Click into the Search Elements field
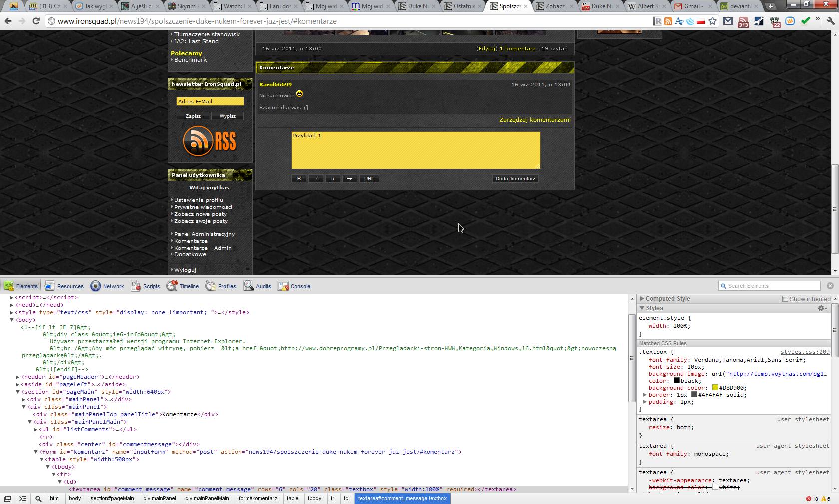Screen dimensions: 839x504 pyautogui.click(x=769, y=286)
